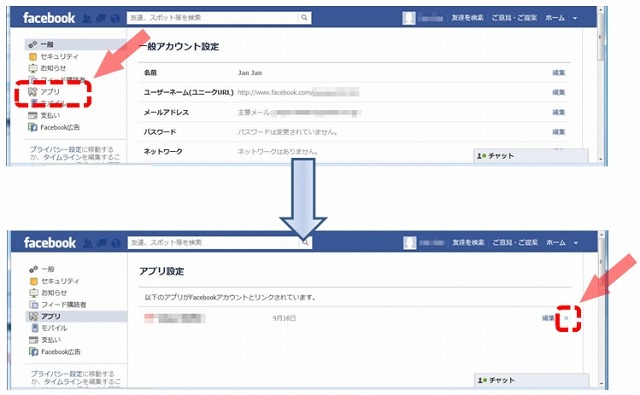Click the name value 'Jan Jan'
The height and width of the screenshot is (395, 640).
click(250, 73)
